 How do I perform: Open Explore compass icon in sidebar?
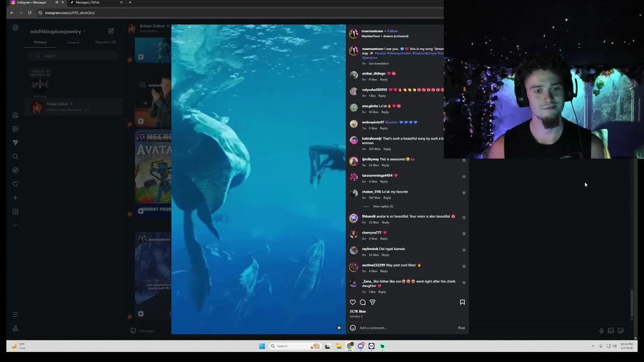(x=15, y=170)
